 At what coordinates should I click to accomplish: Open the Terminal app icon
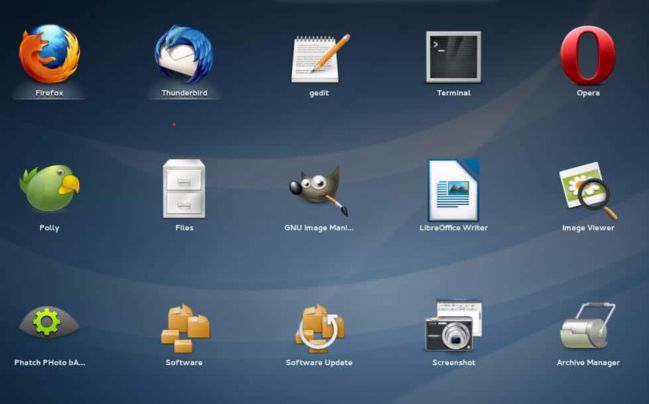click(454, 57)
